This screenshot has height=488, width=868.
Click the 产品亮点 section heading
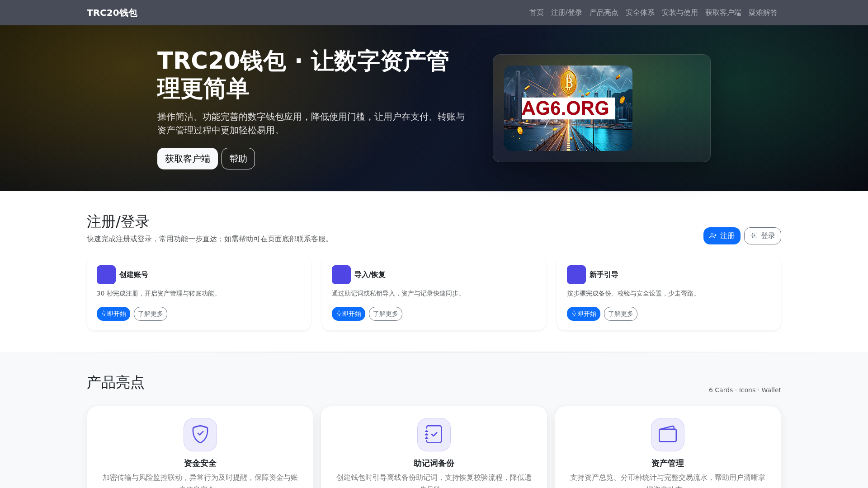116,382
